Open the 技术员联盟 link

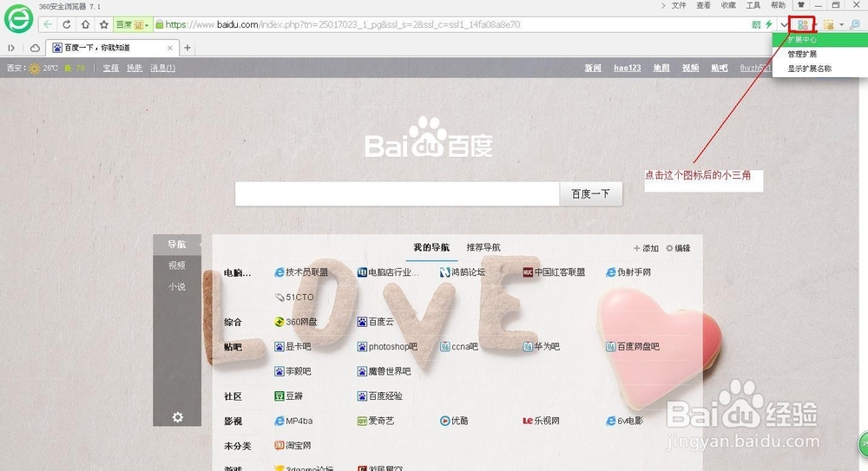pyautogui.click(x=301, y=272)
